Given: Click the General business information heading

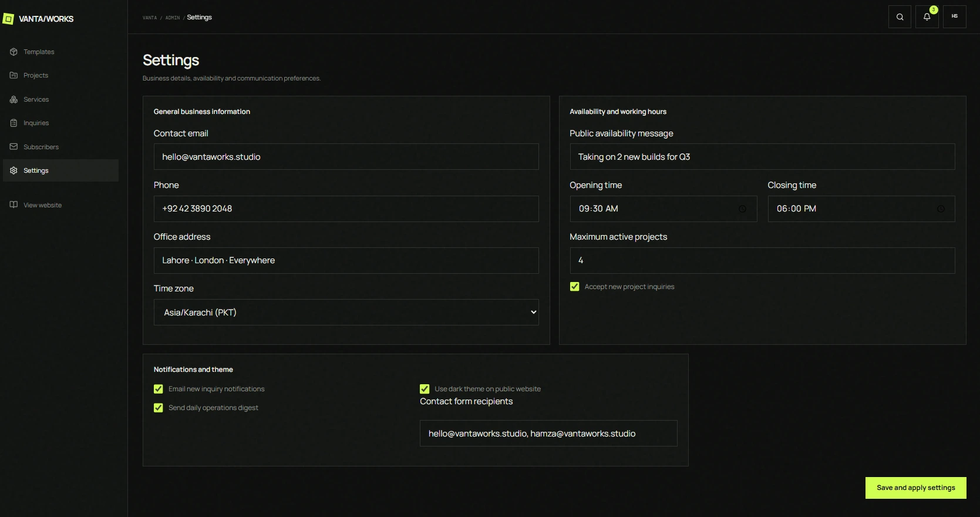Looking at the screenshot, I should pos(202,112).
